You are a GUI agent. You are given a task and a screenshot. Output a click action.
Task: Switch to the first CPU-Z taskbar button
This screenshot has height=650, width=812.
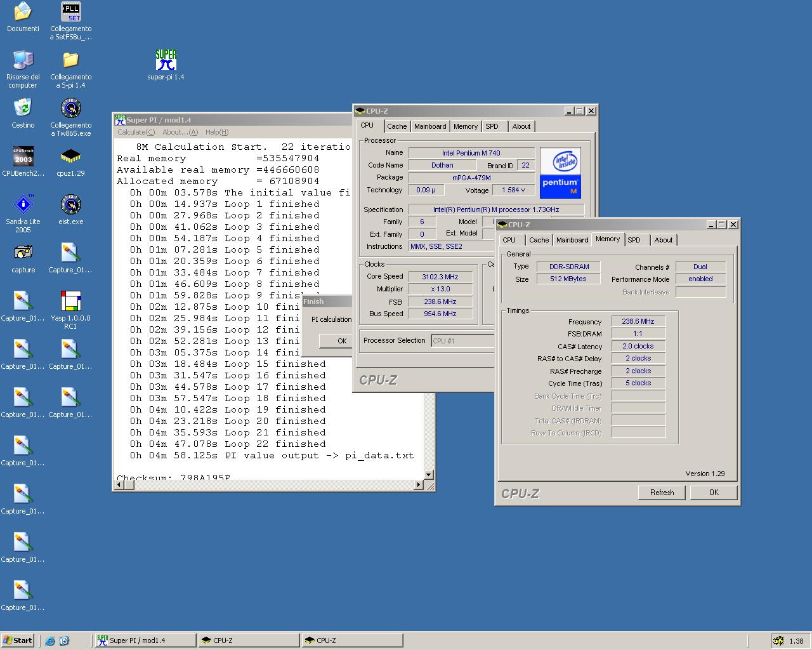(x=248, y=640)
